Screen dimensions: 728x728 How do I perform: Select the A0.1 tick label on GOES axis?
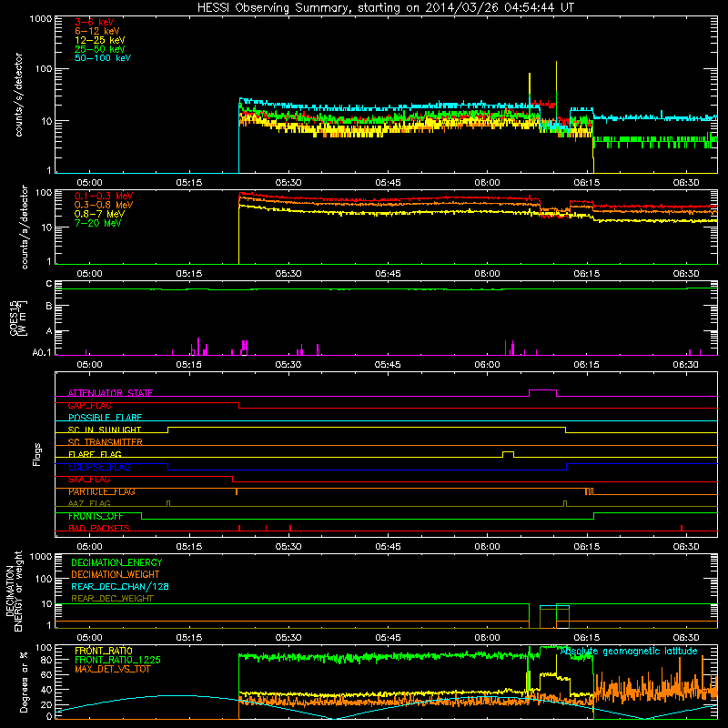coord(42,353)
